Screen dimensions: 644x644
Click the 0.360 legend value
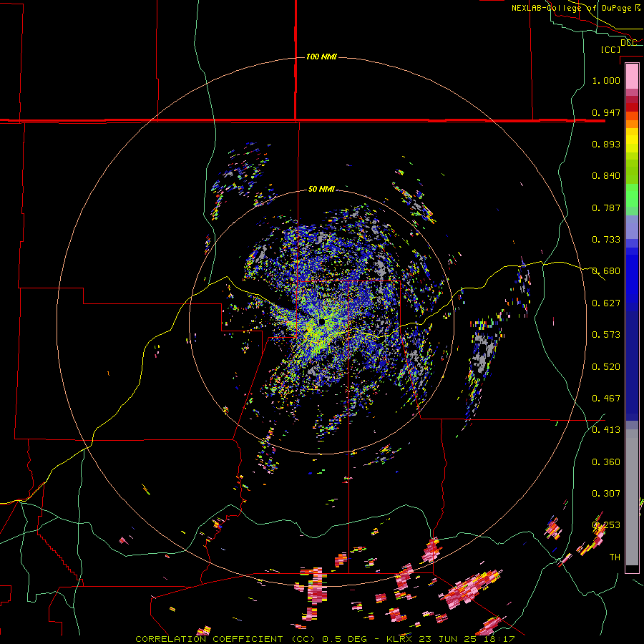click(606, 462)
